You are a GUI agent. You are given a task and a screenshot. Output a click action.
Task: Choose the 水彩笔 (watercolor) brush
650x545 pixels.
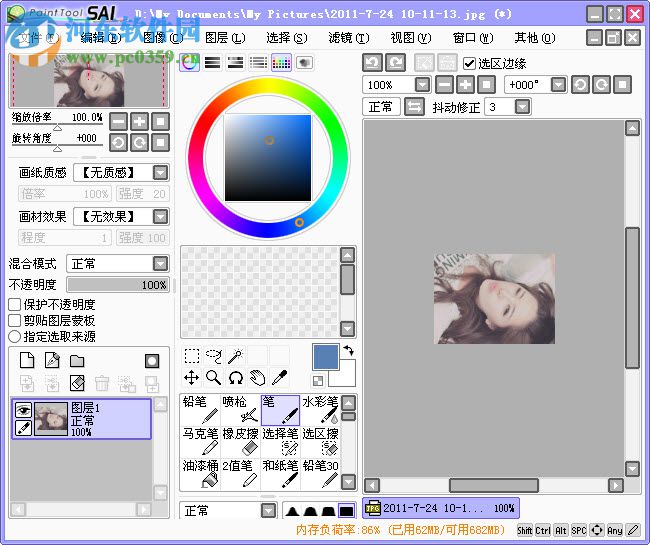[x=320, y=410]
